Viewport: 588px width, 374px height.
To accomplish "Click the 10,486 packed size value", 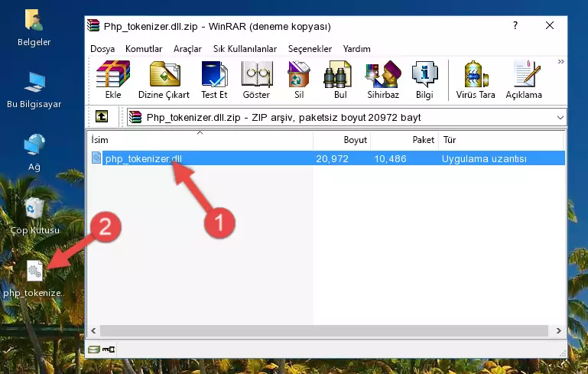I will point(390,158).
